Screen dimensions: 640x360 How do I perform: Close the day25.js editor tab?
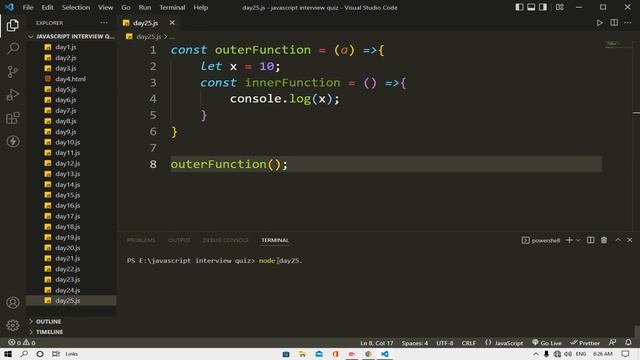click(x=172, y=23)
